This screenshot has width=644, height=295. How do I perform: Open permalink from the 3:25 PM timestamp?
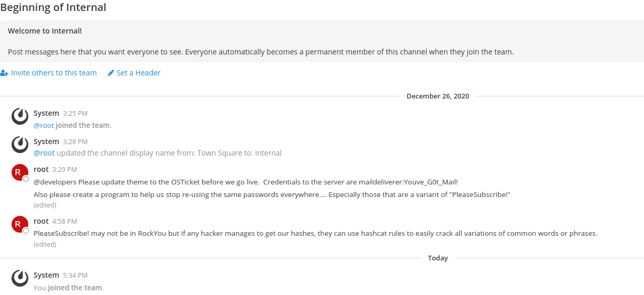[x=75, y=113]
